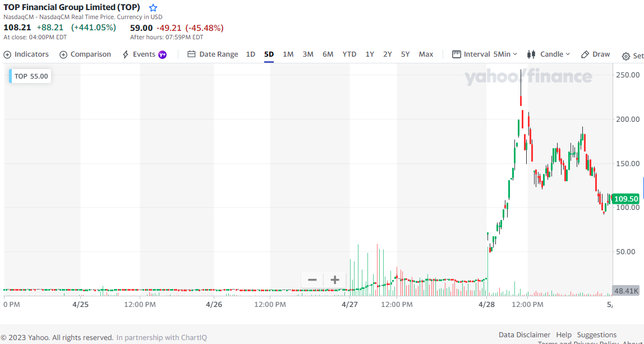Open the Date Range picker
The image size is (644, 344).
point(213,54)
